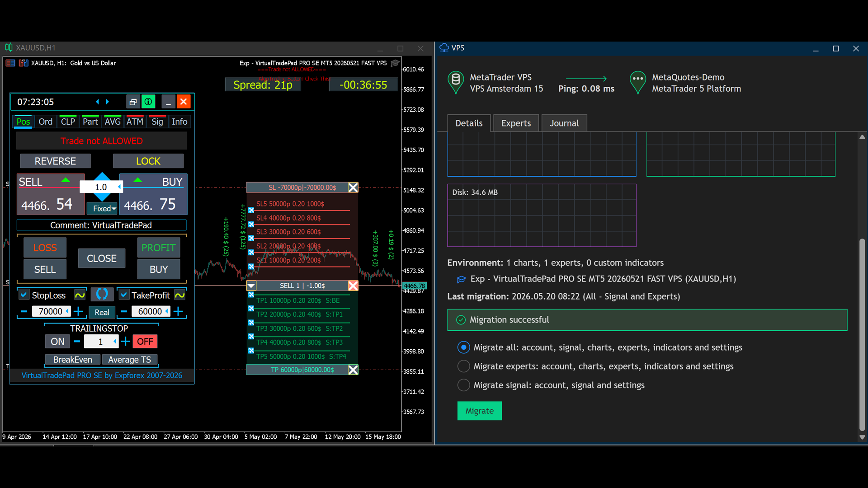The image size is (868, 488).
Task: Turn trailing stop OFF
Action: coord(145,342)
